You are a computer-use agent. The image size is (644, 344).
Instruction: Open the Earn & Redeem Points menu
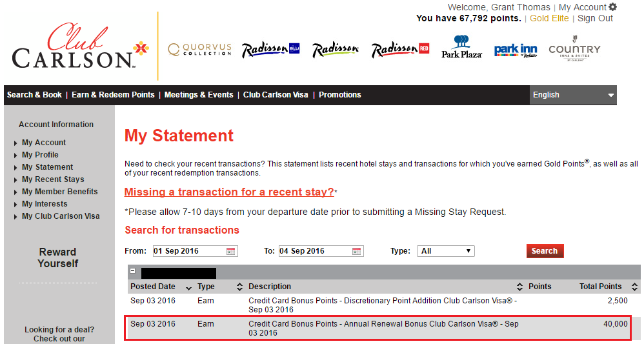(x=113, y=95)
